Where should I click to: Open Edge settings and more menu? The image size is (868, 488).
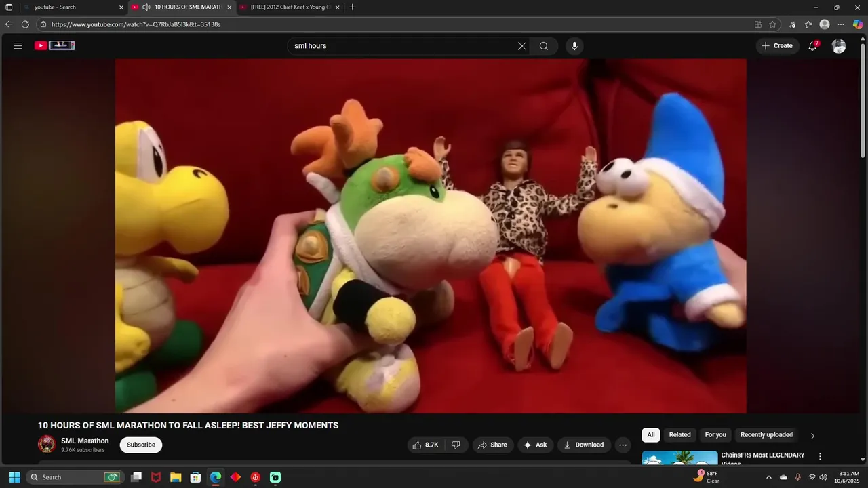click(841, 24)
